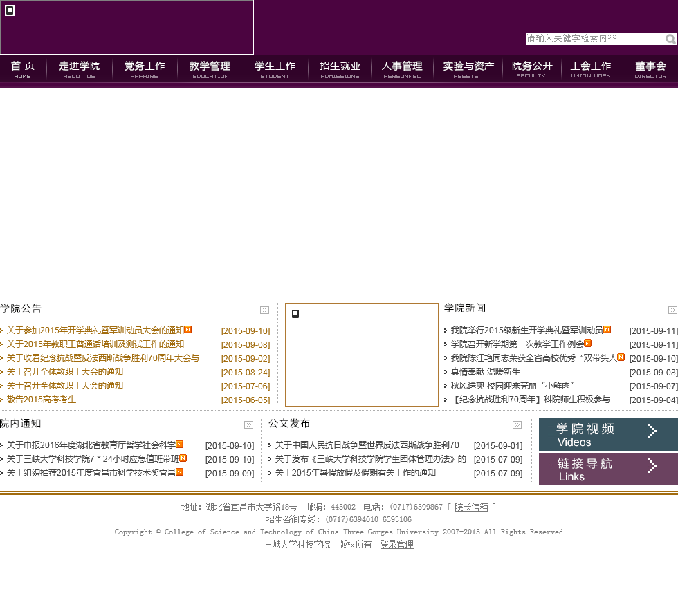Click the date [2015-09-09] in 院内通知
The width and height of the screenshot is (678, 616).
pos(230,473)
